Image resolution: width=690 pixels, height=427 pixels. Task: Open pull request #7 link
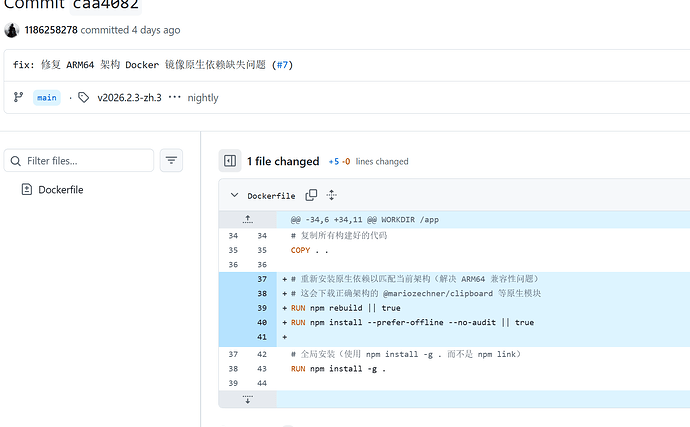click(x=282, y=65)
